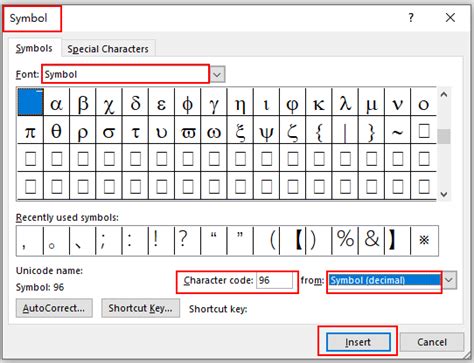
Task: Expand the from dropdown arrow
Action: point(449,280)
